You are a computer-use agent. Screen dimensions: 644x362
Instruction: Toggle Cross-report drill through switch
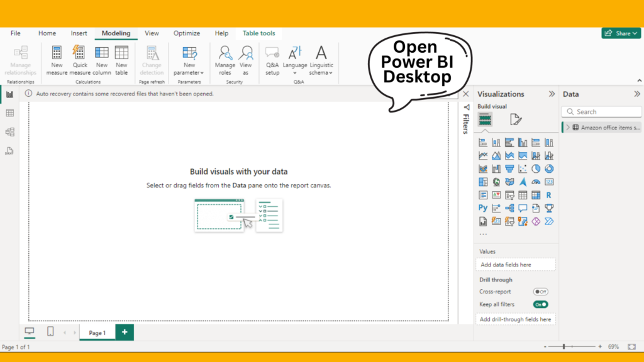[x=540, y=292]
